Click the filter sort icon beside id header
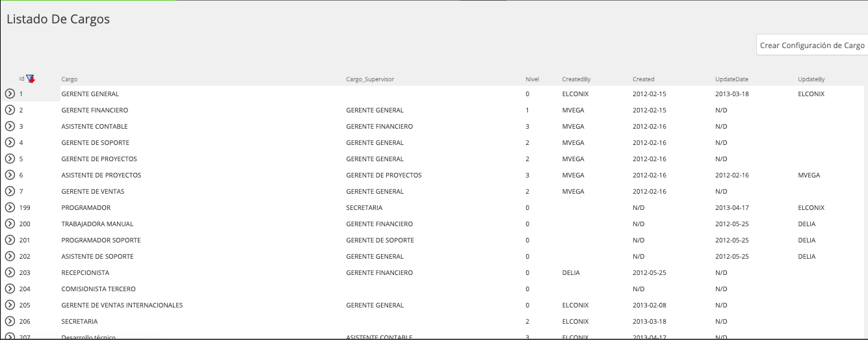Screen dimensions: 868x340 (30, 79)
